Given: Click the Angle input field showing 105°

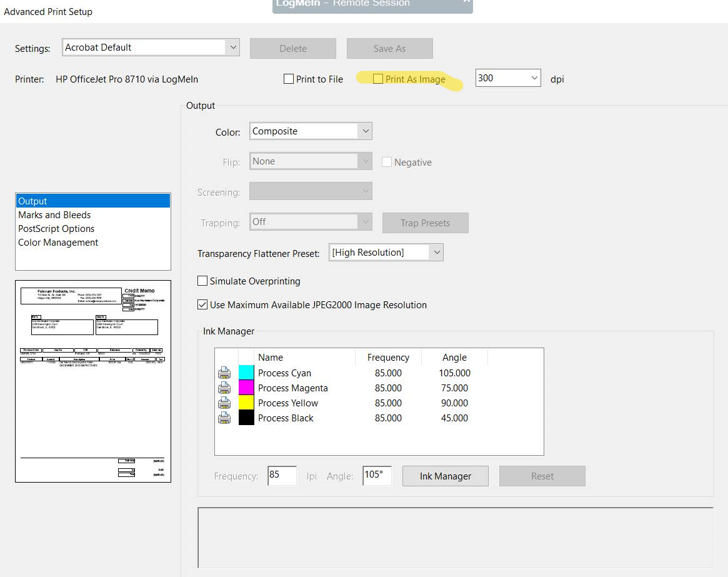Looking at the screenshot, I should (x=377, y=476).
